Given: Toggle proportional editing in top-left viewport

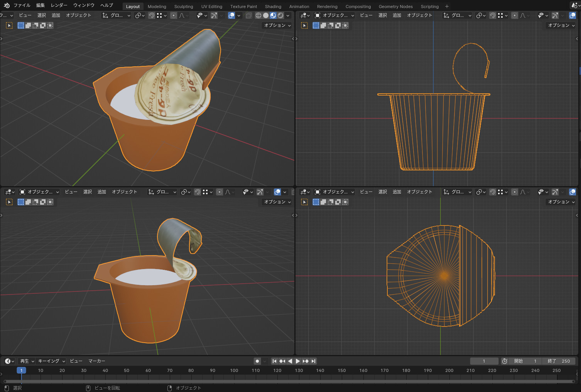Looking at the screenshot, I should point(174,15).
